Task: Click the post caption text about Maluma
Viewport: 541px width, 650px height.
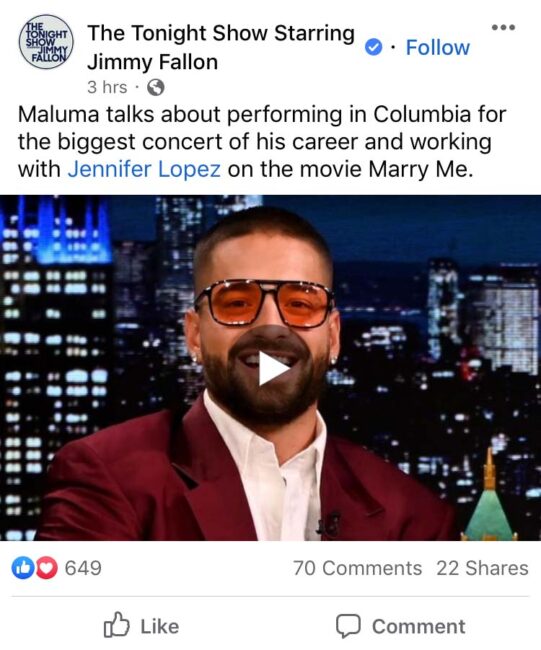Action: coord(262,142)
